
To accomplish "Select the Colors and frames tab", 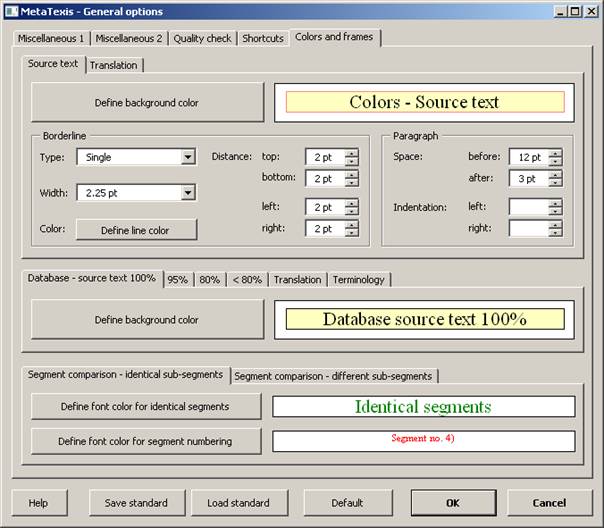I will pyautogui.click(x=334, y=37).
